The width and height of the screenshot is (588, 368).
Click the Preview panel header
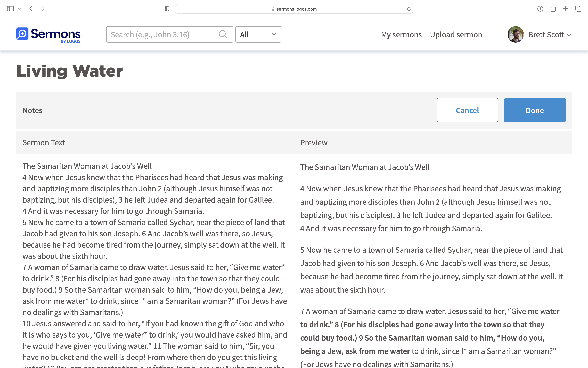tap(433, 143)
